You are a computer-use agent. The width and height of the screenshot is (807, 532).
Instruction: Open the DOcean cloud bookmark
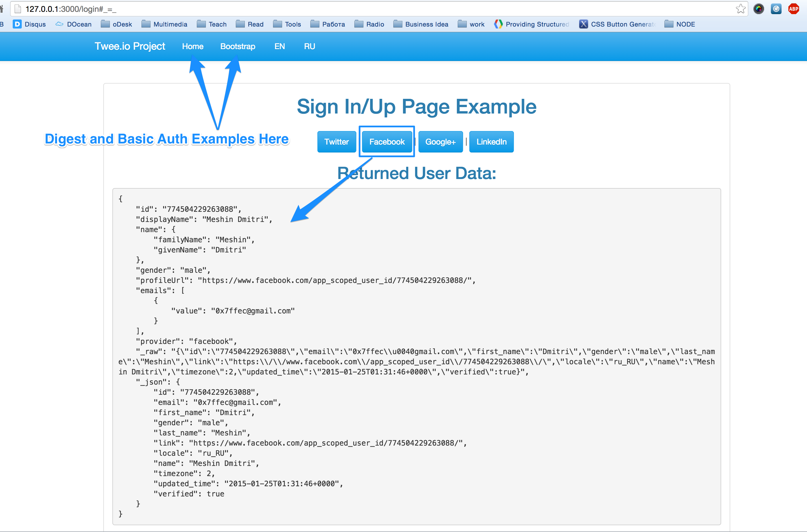pyautogui.click(x=74, y=24)
